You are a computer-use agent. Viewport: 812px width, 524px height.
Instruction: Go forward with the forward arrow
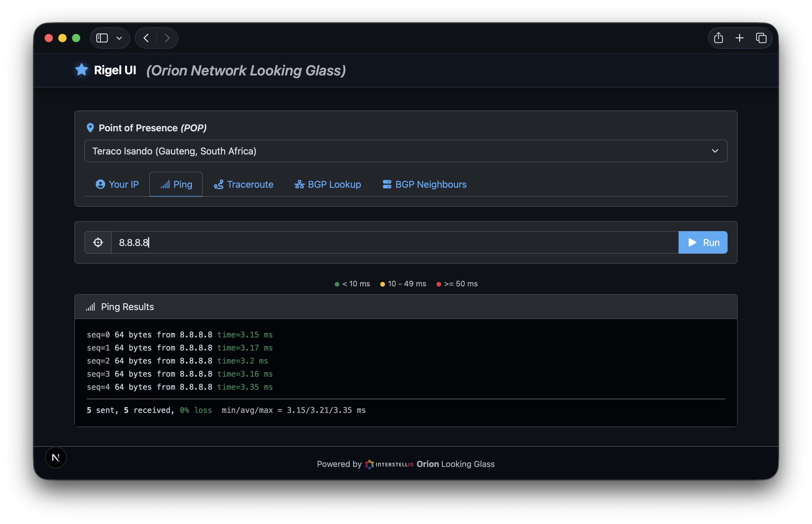[167, 38]
